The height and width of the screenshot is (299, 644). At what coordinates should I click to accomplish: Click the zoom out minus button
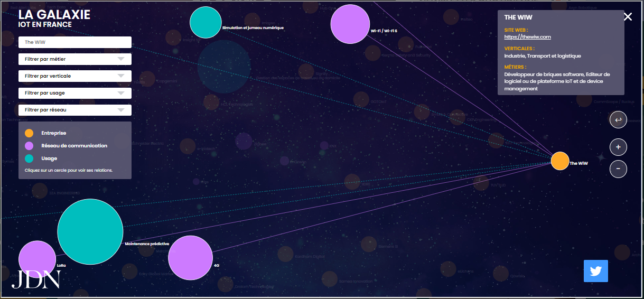pyautogui.click(x=618, y=169)
